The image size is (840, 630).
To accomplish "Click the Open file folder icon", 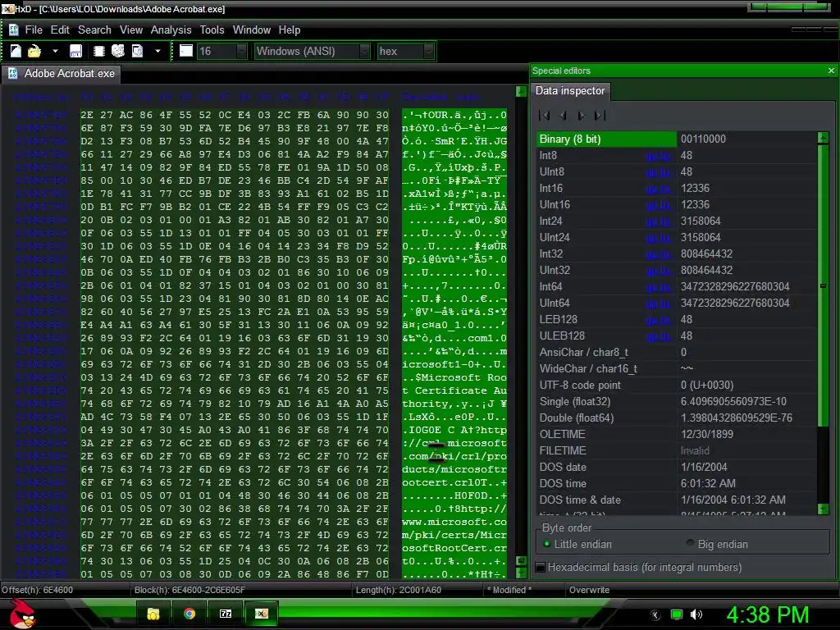I will 34,51.
